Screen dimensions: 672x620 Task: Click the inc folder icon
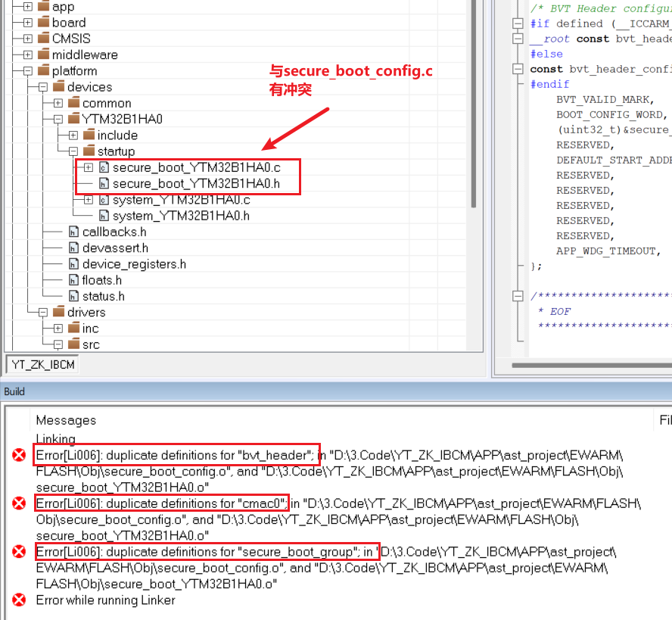(x=73, y=328)
